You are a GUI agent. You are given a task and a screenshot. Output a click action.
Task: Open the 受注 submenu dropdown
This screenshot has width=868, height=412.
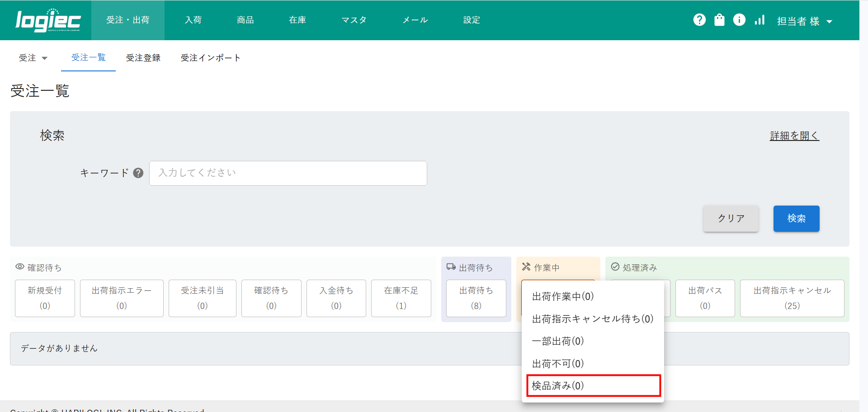pos(33,58)
